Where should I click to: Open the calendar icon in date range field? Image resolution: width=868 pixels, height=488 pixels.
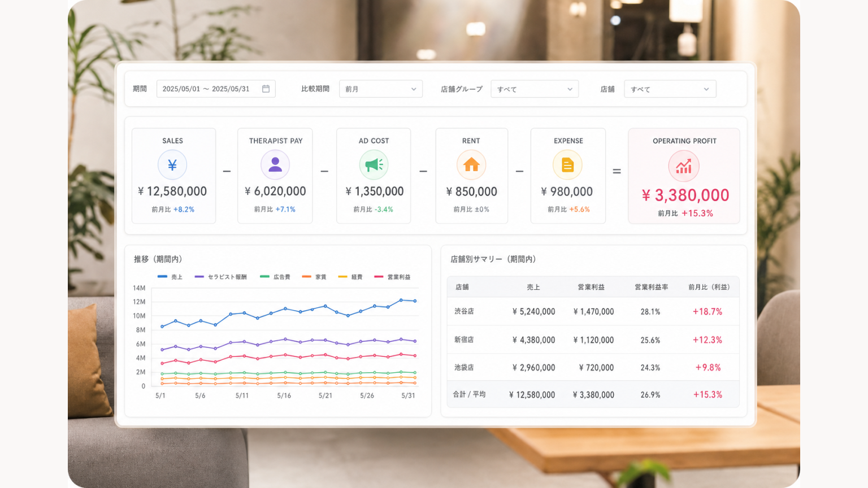(266, 89)
